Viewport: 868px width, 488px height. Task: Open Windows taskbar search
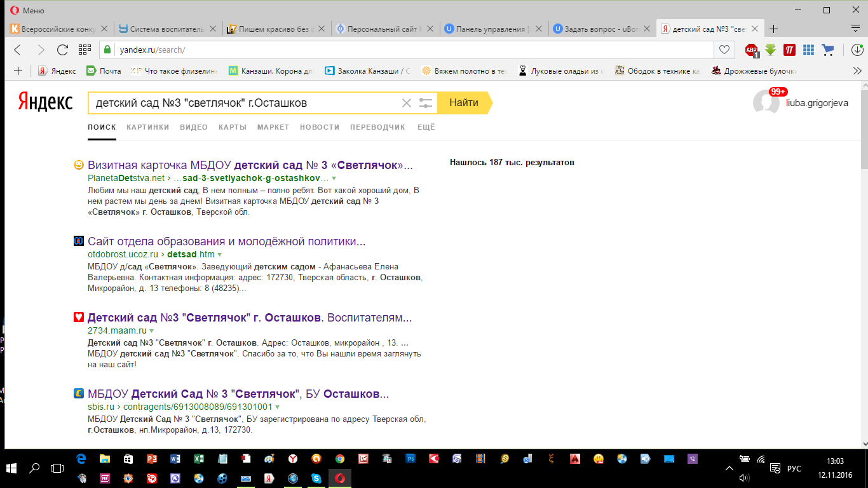pyautogui.click(x=34, y=468)
